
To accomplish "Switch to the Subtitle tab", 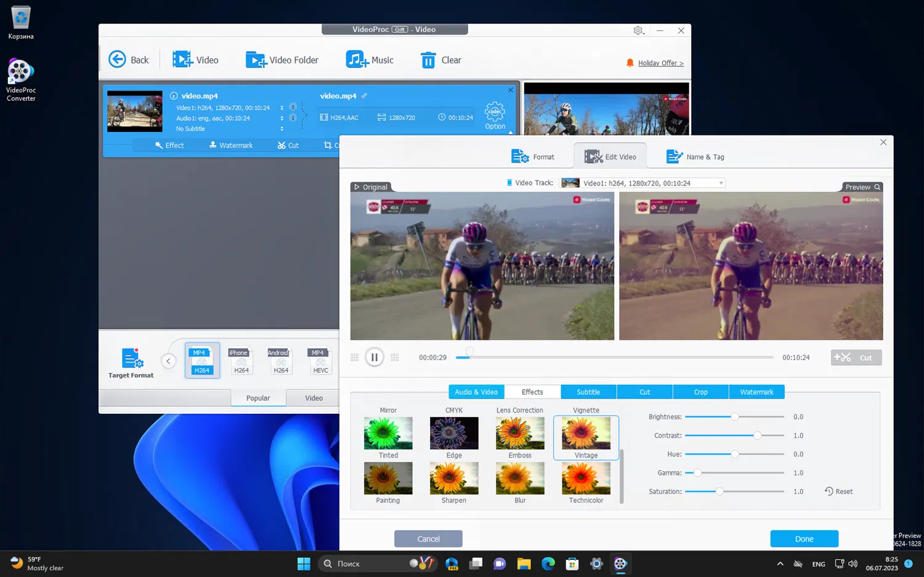I will (588, 392).
